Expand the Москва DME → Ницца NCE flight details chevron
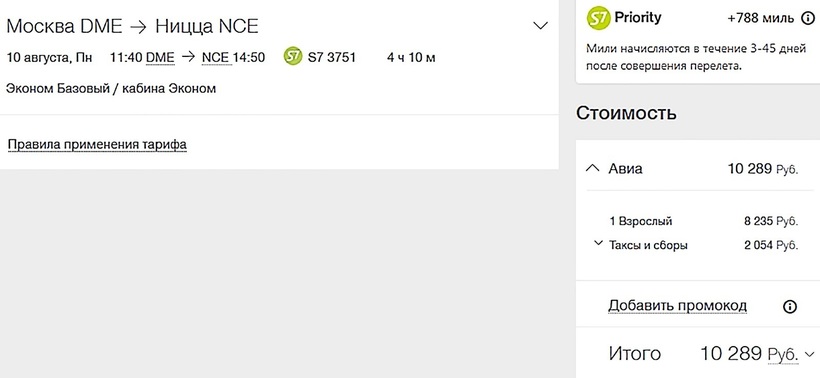 (540, 26)
